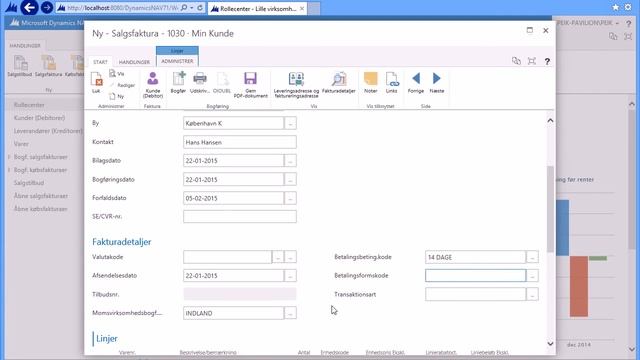Click dialog scroll down arrow
This screenshot has height=360, width=640.
pyautogui.click(x=550, y=344)
